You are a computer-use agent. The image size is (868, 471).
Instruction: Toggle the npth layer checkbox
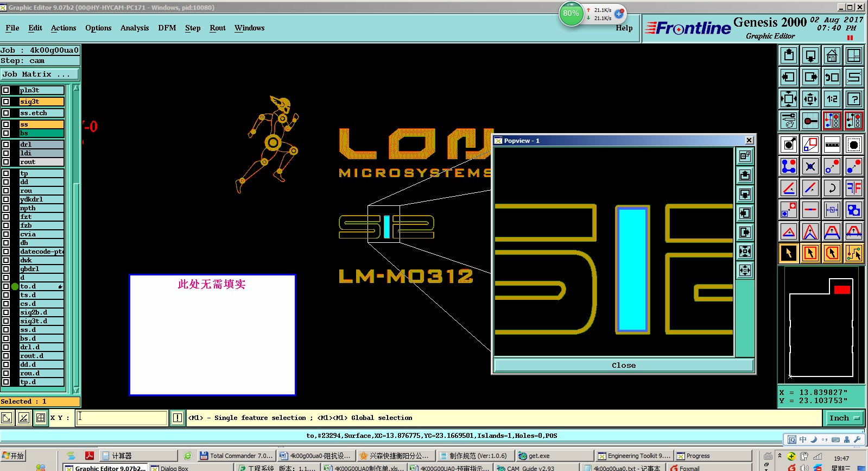click(x=6, y=208)
